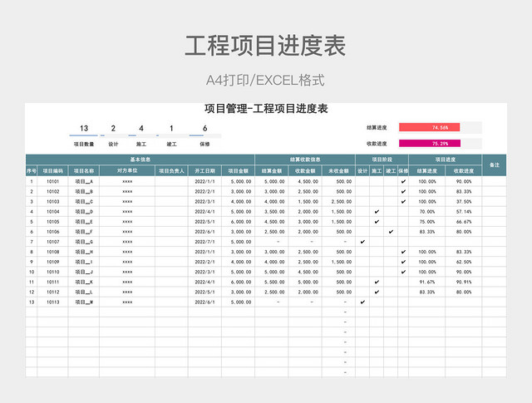Click the 收款金额 column header
The height and width of the screenshot is (403, 532).
pyautogui.click(x=305, y=170)
